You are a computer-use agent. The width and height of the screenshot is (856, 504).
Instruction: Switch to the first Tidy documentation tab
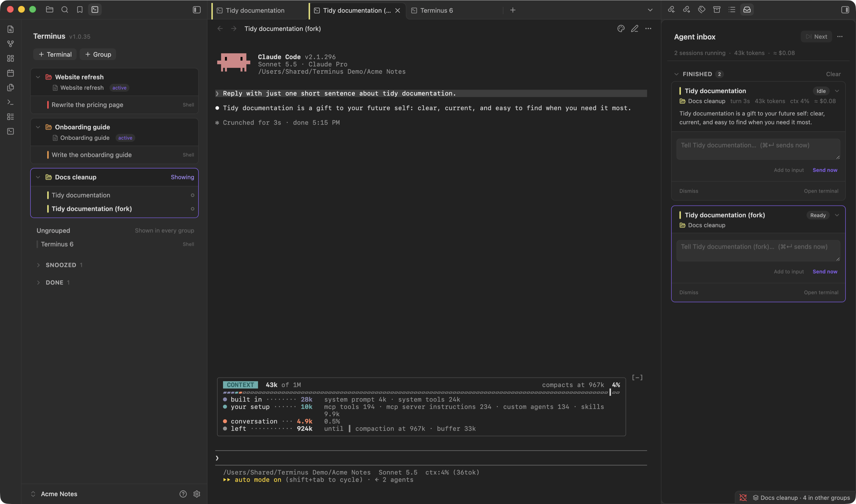coord(260,10)
